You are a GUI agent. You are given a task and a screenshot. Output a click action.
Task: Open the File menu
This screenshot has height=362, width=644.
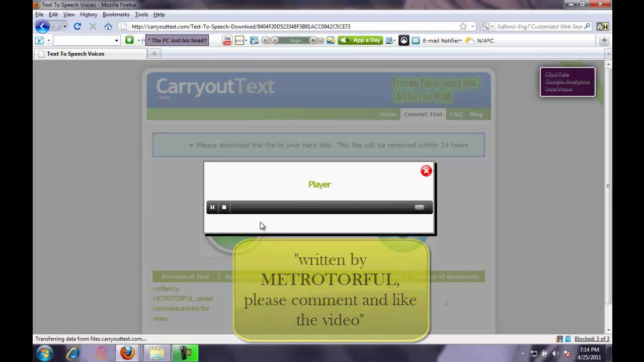click(39, 15)
